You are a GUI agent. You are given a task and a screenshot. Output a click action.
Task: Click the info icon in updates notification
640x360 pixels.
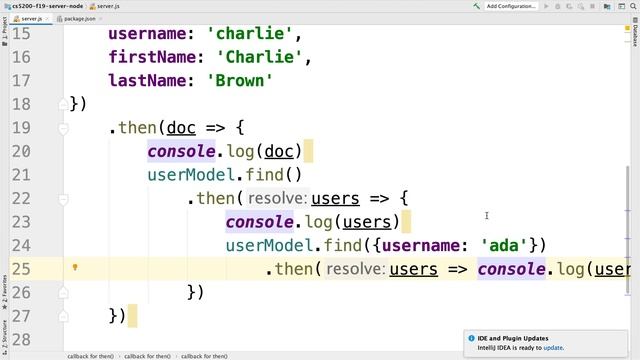point(471,338)
